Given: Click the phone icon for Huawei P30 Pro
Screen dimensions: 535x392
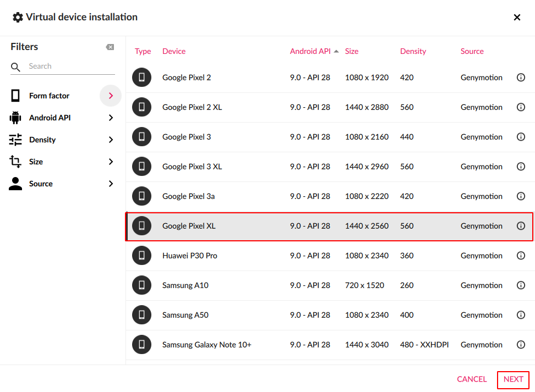Looking at the screenshot, I should tap(141, 255).
